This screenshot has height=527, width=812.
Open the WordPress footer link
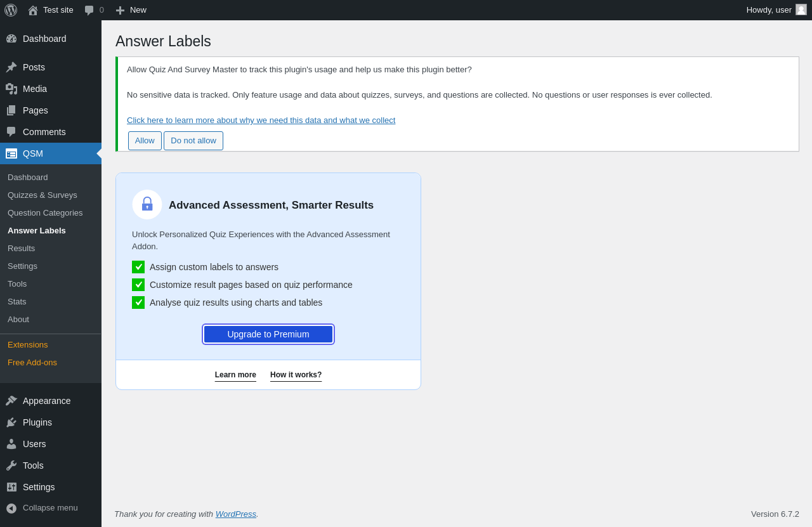coord(236,514)
